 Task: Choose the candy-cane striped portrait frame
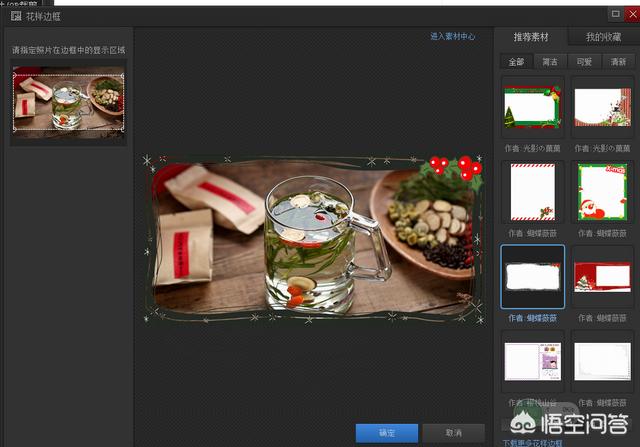(x=533, y=192)
